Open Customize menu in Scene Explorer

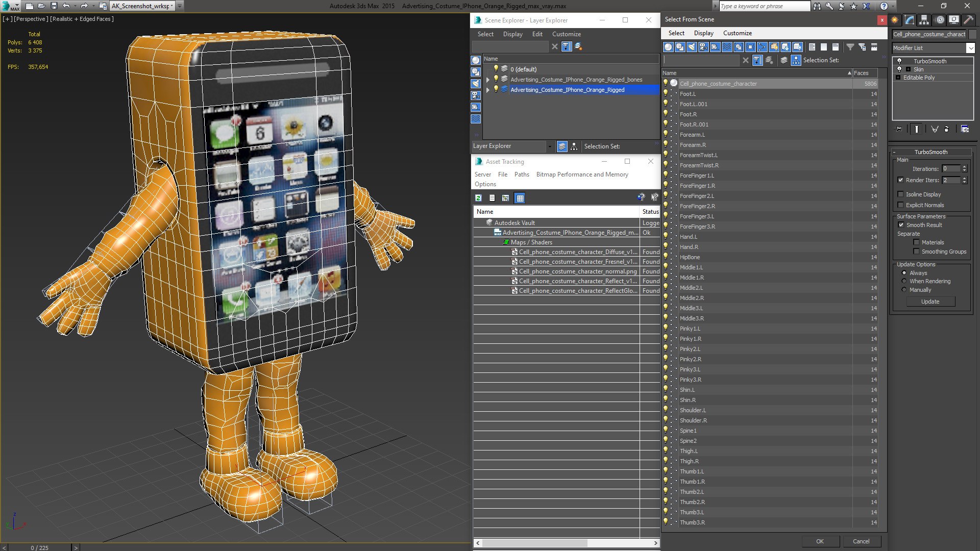(566, 34)
